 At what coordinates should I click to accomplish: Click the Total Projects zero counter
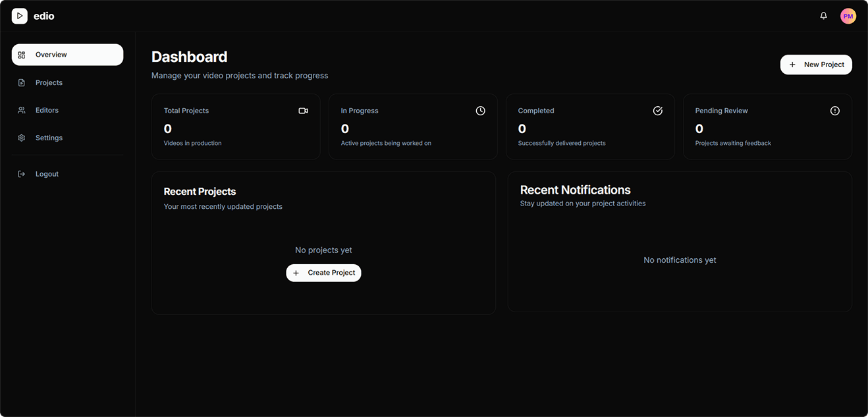pos(167,128)
